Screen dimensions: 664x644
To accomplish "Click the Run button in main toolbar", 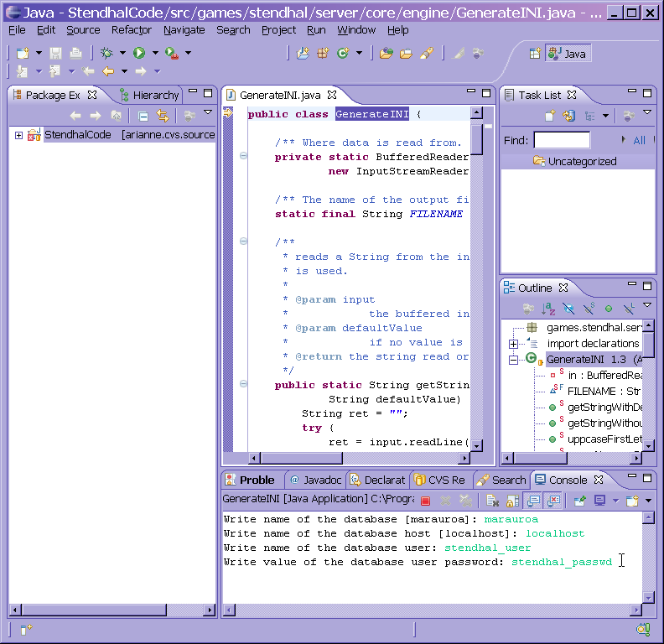I will [x=139, y=53].
